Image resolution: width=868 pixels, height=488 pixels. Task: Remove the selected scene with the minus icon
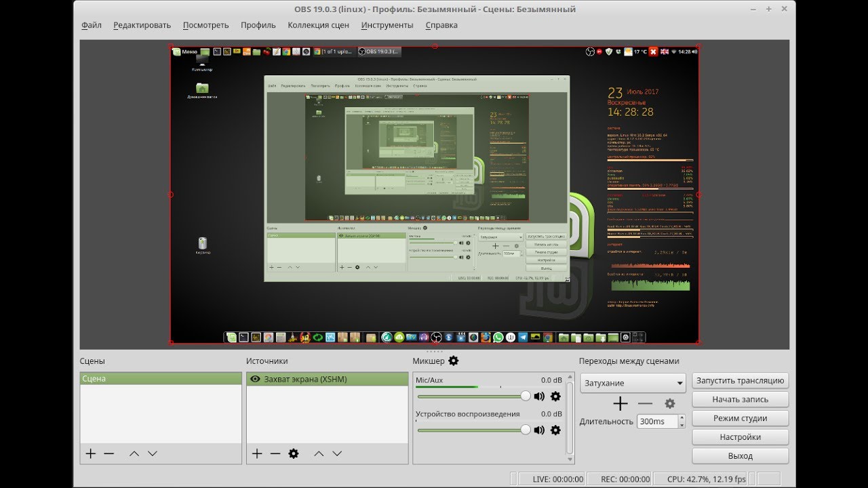click(108, 453)
